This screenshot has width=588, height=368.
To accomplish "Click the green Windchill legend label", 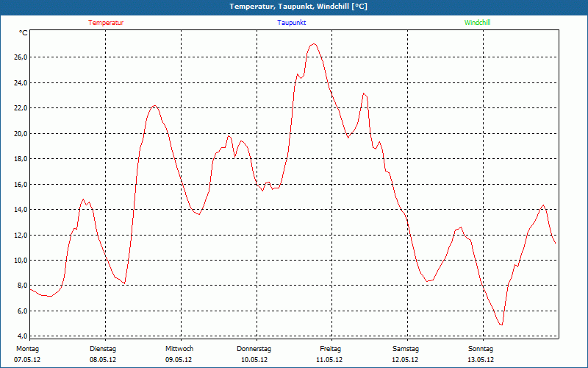I will pos(477,23).
